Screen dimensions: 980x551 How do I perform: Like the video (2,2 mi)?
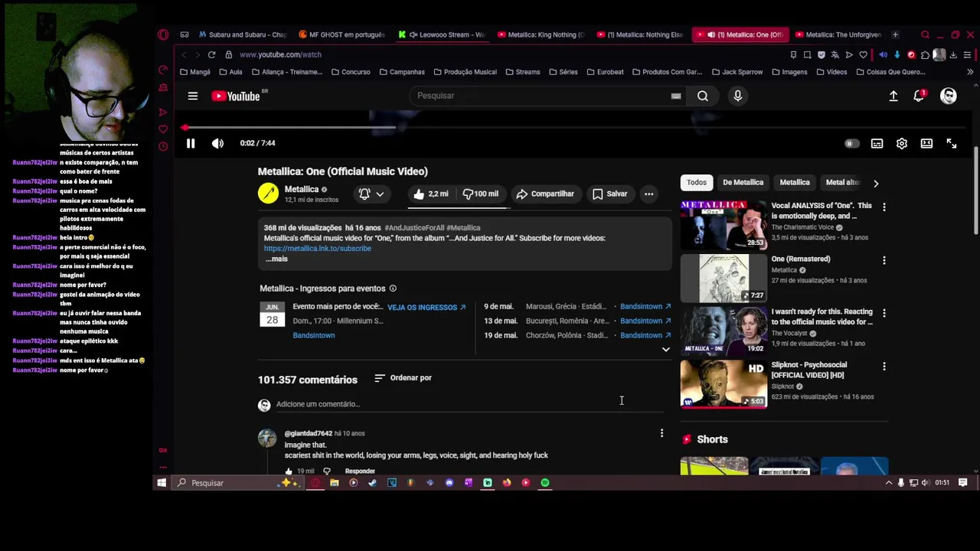(431, 194)
